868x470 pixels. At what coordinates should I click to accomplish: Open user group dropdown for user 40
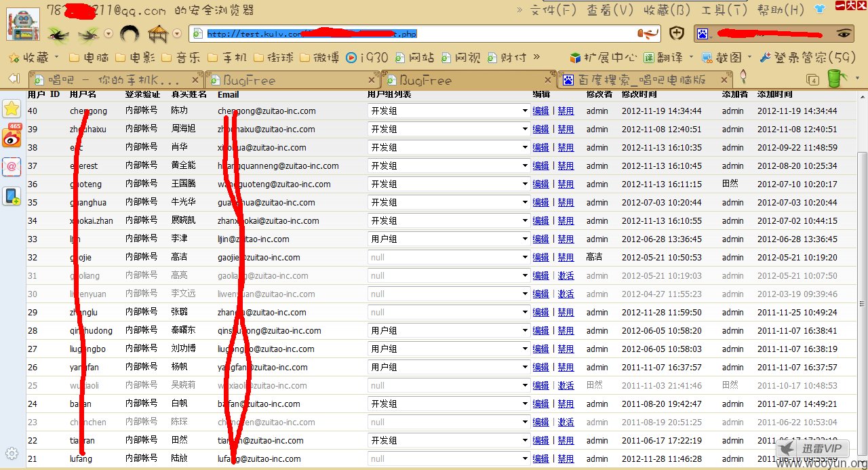[x=448, y=111]
